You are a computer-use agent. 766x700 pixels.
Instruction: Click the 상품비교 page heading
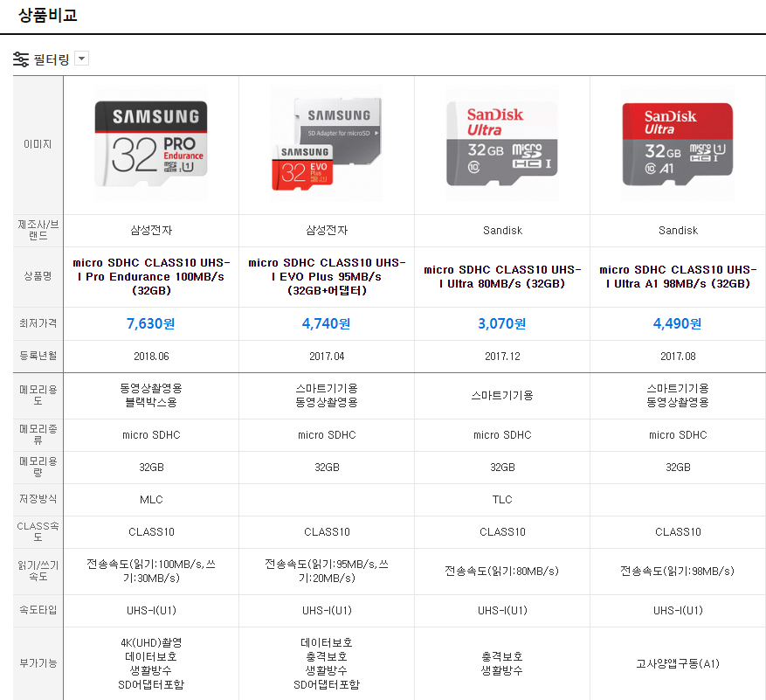coord(48,15)
